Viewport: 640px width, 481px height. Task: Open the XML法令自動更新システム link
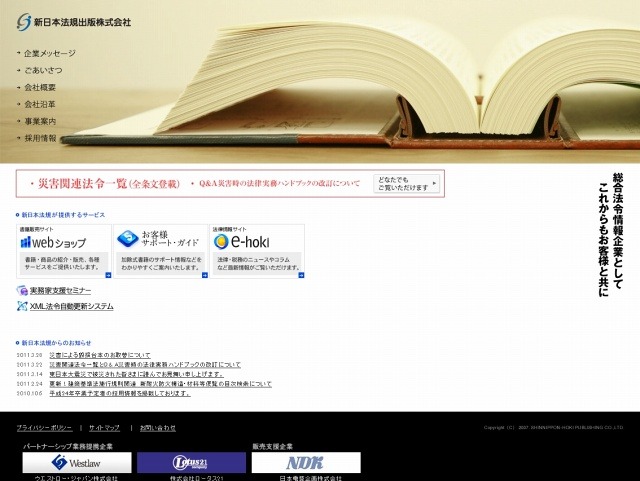71,306
